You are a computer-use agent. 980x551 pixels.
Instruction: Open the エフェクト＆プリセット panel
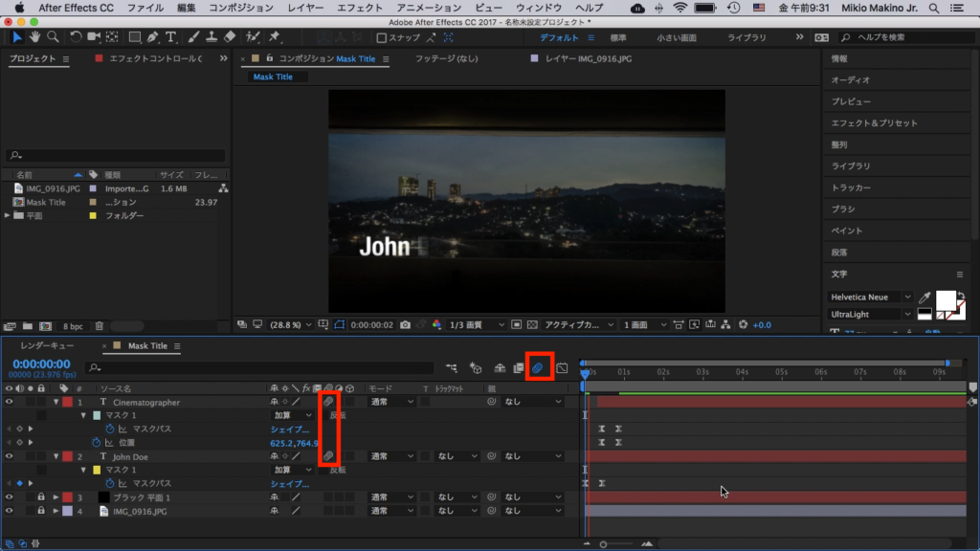[874, 123]
